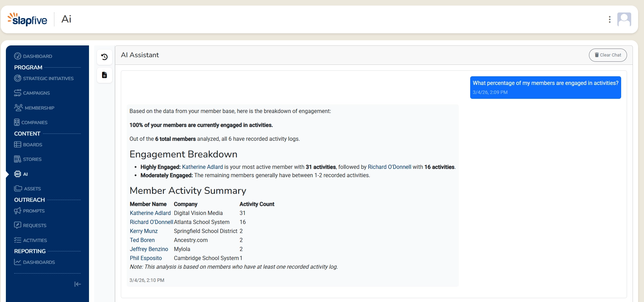Open Boards under Content
The width and height of the screenshot is (644, 302).
click(28, 145)
